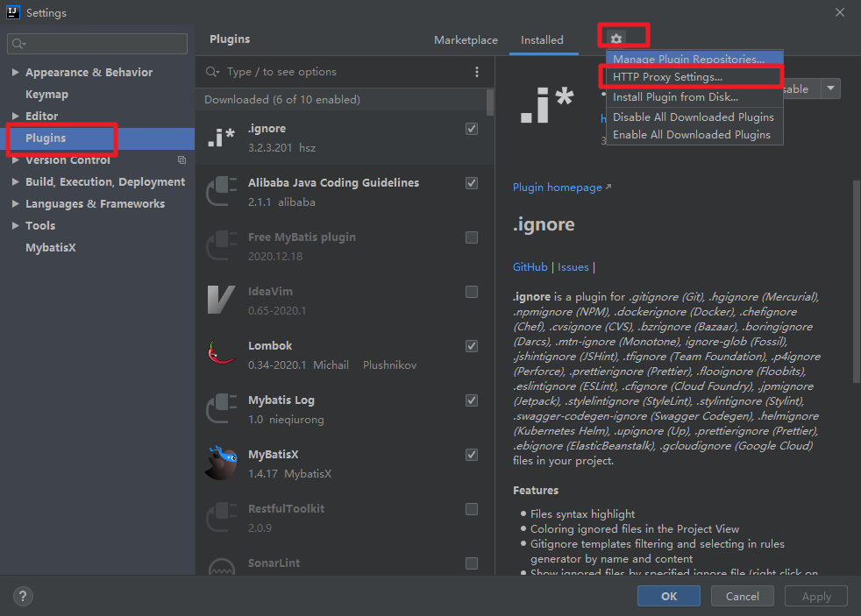The height and width of the screenshot is (616, 861).
Task: Enable the IdeaVim plugin checkbox
Action: [472, 292]
